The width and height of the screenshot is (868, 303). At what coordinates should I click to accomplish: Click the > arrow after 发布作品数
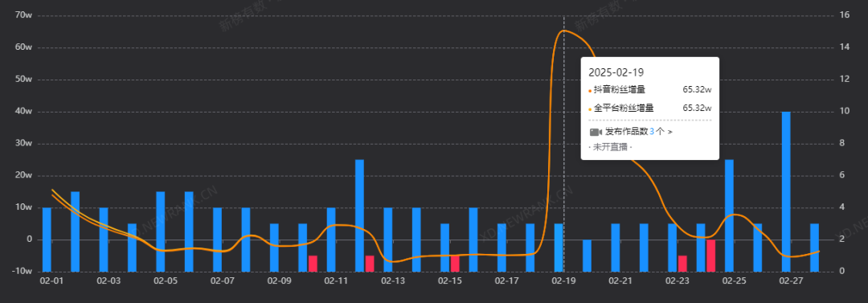(x=670, y=132)
